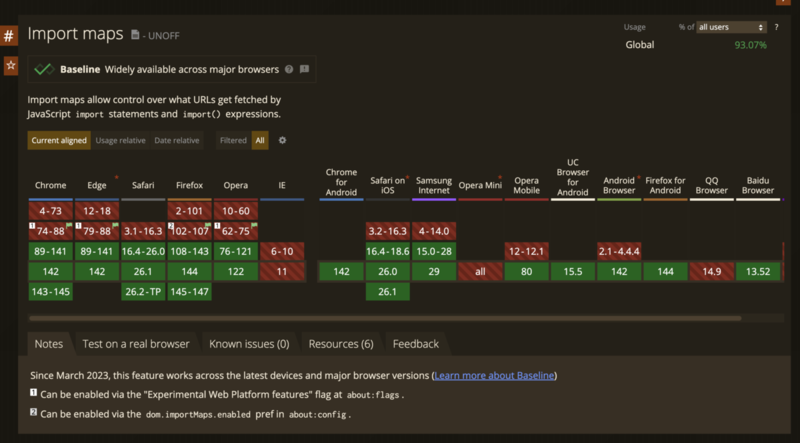
Task: Click the Firefox column header
Action: (189, 185)
